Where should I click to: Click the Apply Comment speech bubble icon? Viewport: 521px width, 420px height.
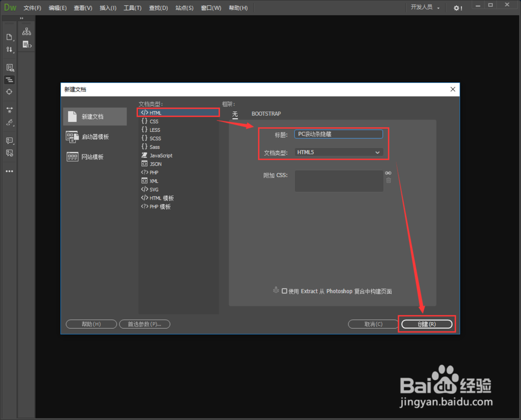[x=9, y=140]
